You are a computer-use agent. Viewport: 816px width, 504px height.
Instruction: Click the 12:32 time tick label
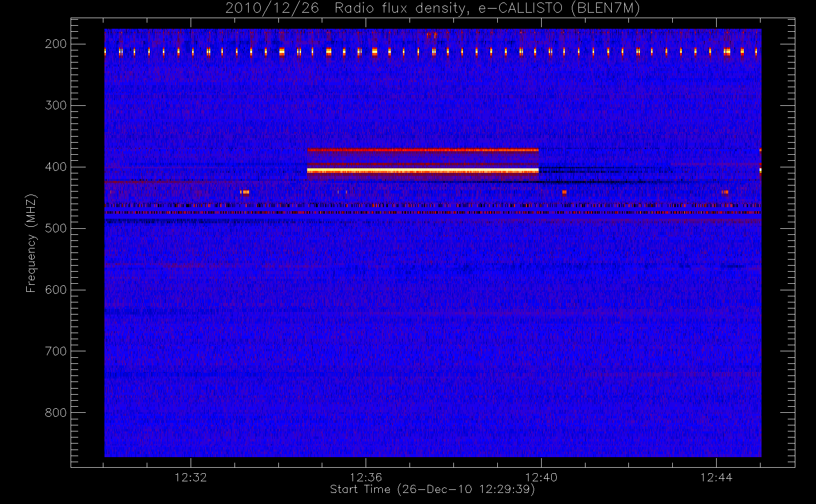coord(191,477)
